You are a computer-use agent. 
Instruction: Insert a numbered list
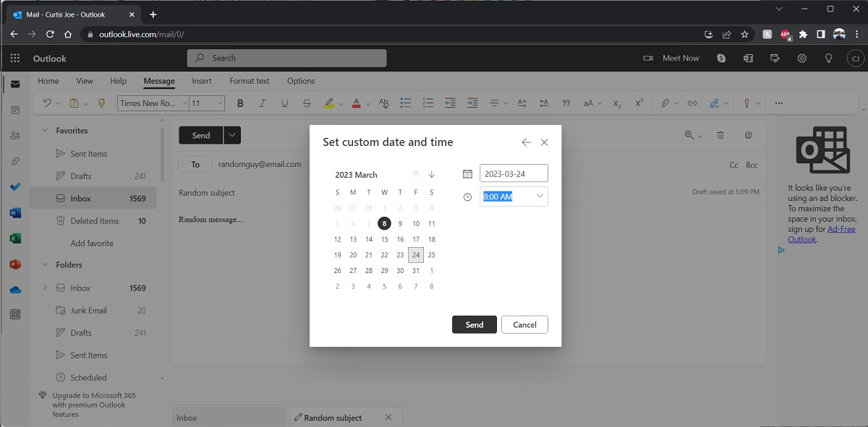coord(427,103)
